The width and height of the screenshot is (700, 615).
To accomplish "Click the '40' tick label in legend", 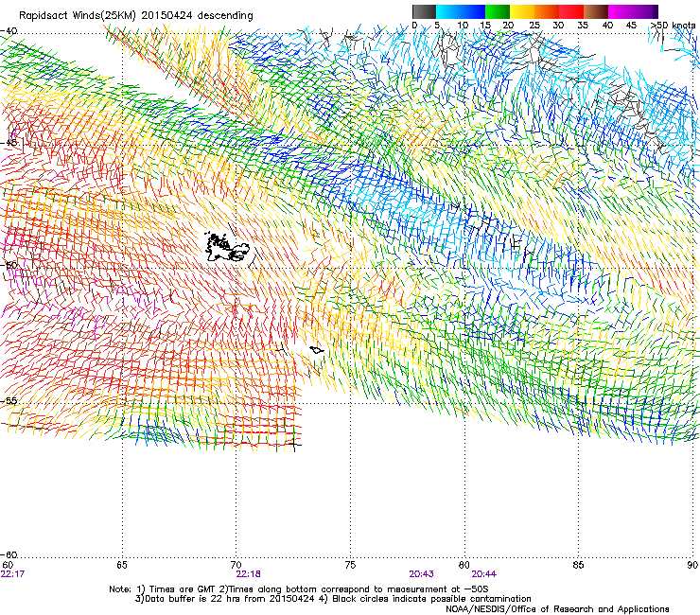I will (607, 26).
